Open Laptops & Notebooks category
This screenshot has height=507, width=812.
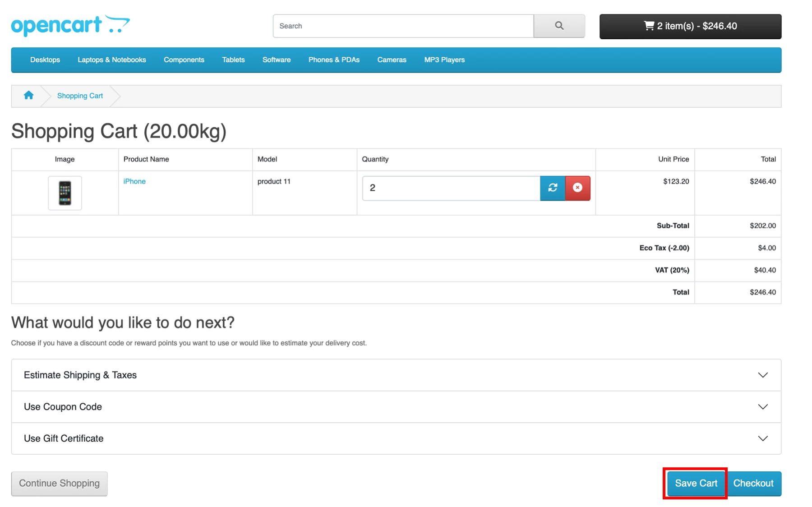111,60
